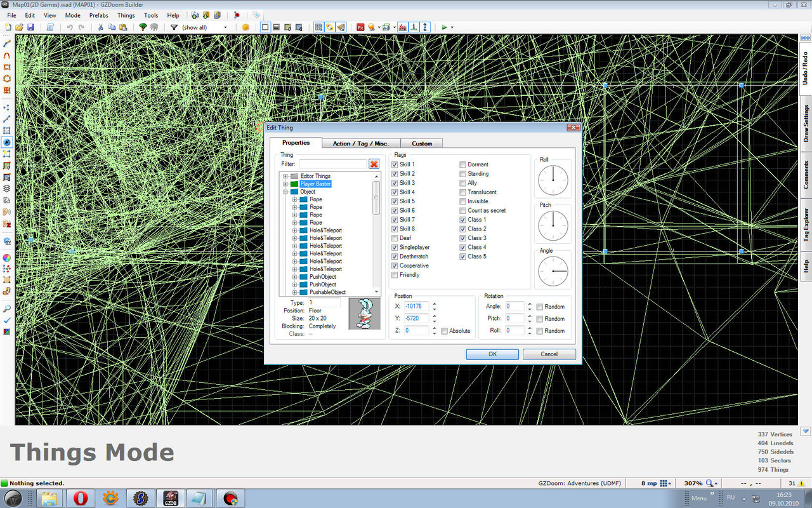The width and height of the screenshot is (812, 508).
Task: Click the Paste clipboard icon
Action: [x=123, y=27]
